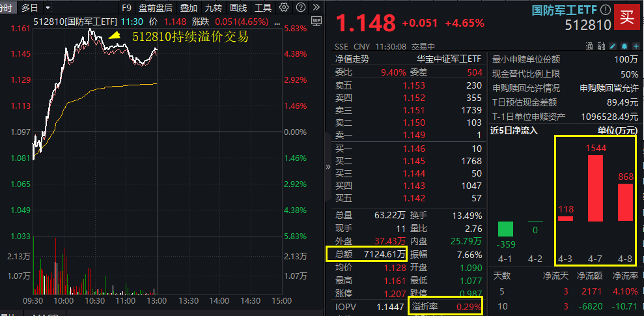This screenshot has width=644, height=316.
Task: Open the chart settings gear icon
Action: tap(284, 7)
